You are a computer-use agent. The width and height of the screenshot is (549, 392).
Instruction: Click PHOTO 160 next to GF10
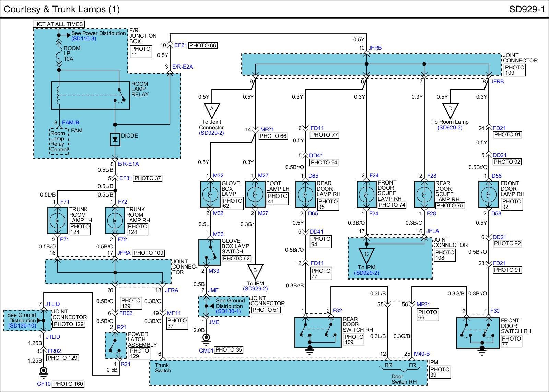pyautogui.click(x=68, y=384)
